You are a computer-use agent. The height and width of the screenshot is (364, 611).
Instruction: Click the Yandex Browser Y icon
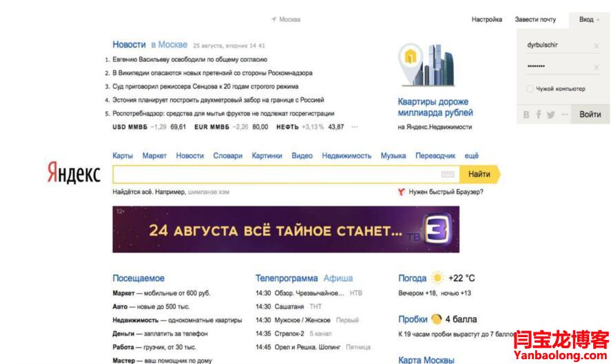click(x=401, y=192)
